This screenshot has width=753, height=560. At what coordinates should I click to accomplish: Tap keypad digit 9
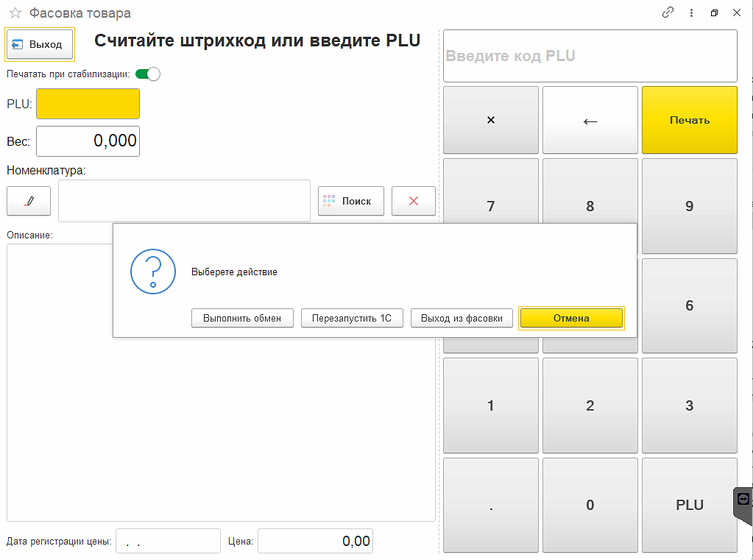pos(690,206)
